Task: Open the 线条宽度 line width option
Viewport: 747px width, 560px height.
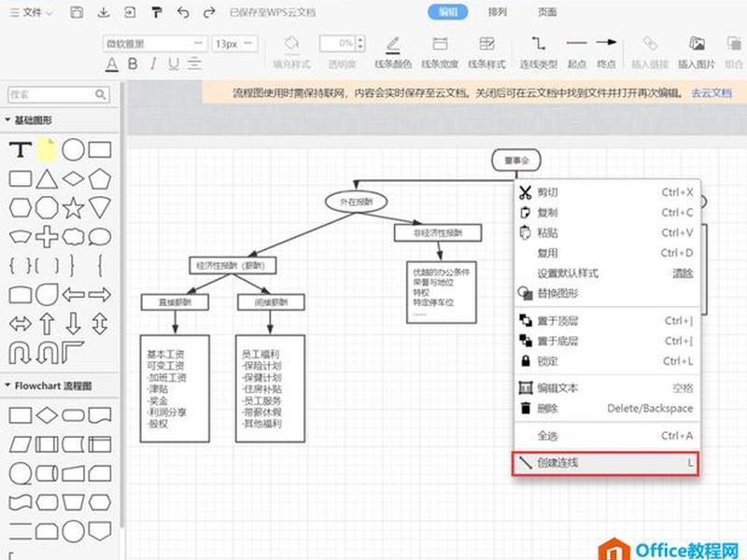Action: 440,52
